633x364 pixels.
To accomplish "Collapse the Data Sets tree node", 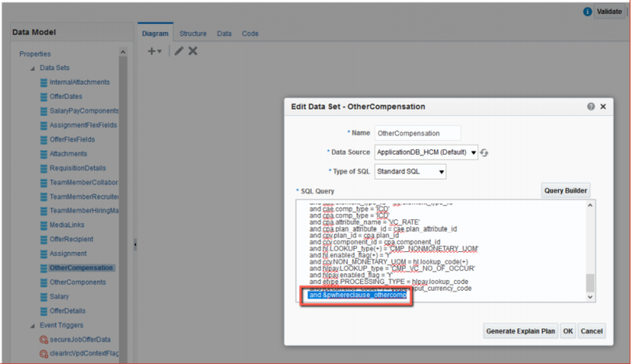I will tap(33, 68).
